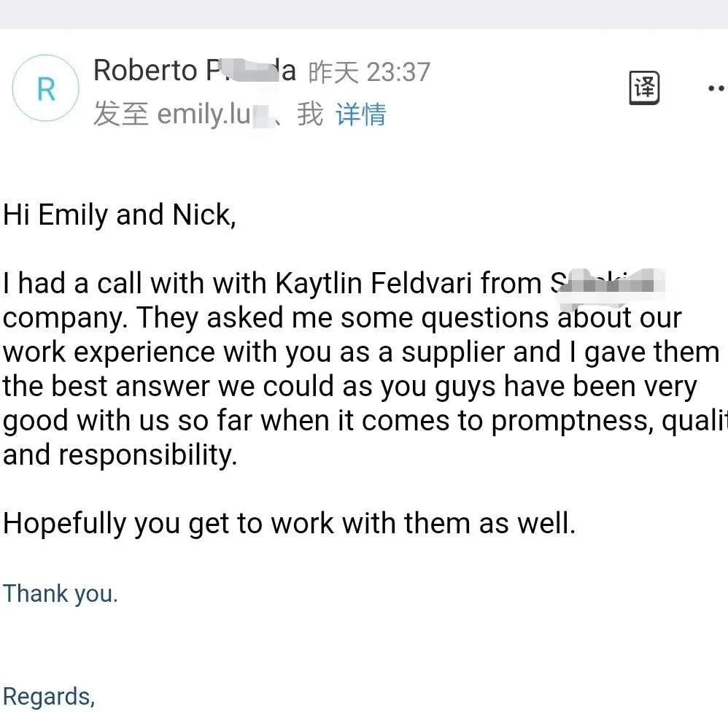This screenshot has height=712, width=728.
Task: Tap the gray bar above the email
Action: click(364, 15)
